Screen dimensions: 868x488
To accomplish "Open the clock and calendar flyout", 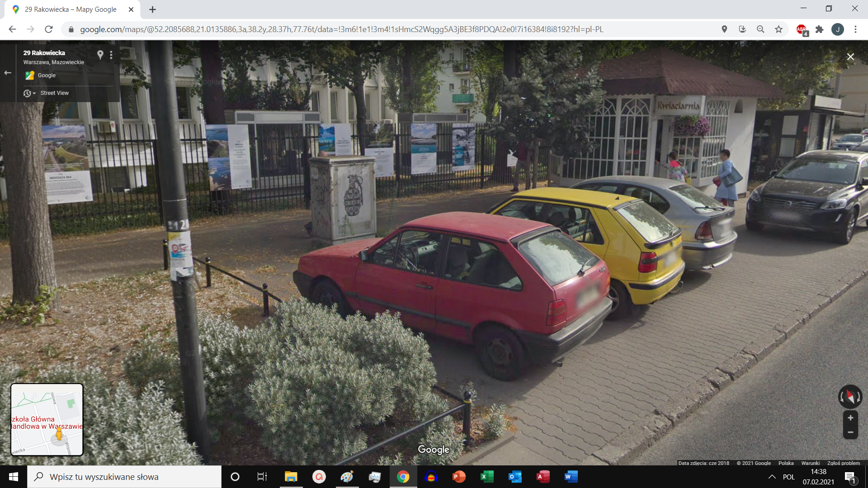I will tap(818, 477).
